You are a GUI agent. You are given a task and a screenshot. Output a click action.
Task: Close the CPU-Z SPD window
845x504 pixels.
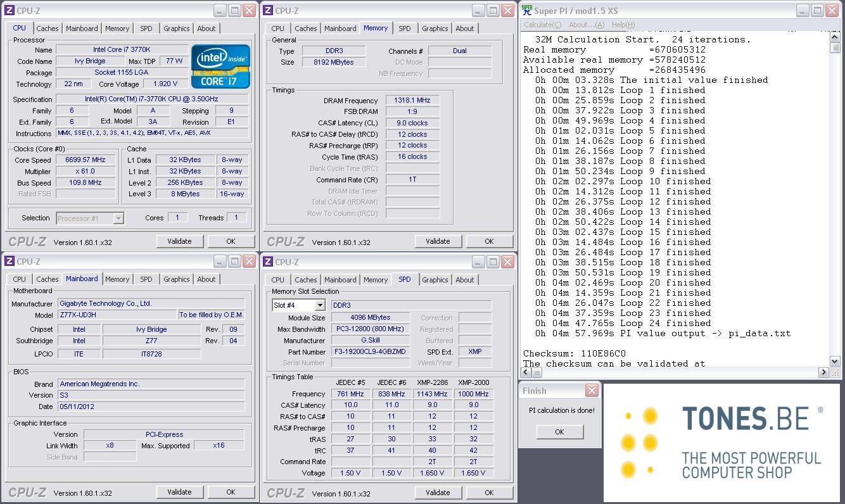pyautogui.click(x=507, y=262)
